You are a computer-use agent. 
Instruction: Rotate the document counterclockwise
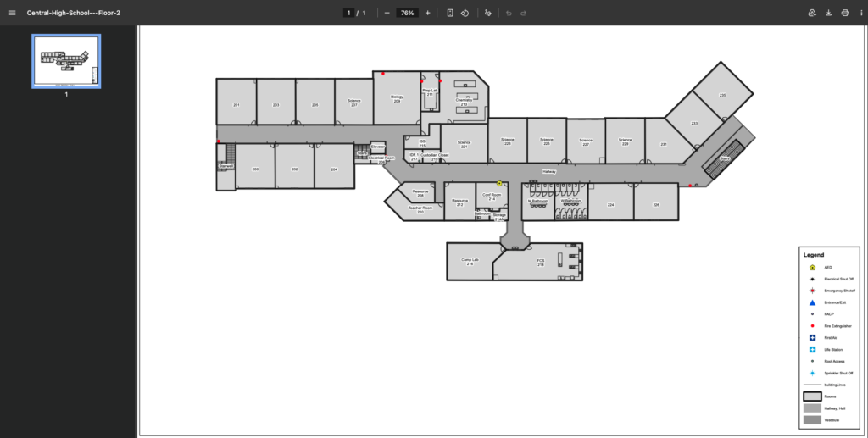coord(465,13)
